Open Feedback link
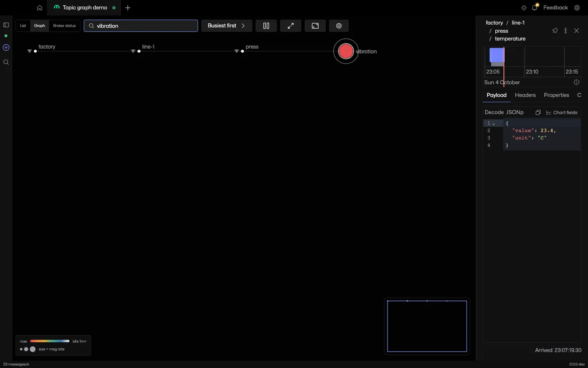Screen dimensions: 588x368 [555, 8]
